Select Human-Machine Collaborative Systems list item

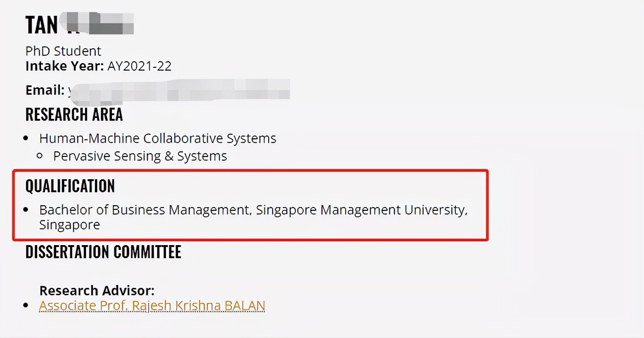pos(158,138)
